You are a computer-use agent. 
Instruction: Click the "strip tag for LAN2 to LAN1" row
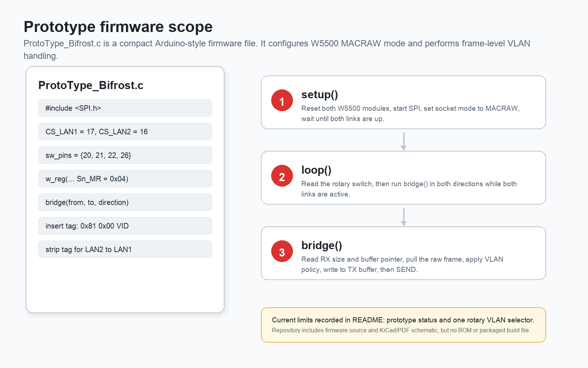(x=125, y=250)
